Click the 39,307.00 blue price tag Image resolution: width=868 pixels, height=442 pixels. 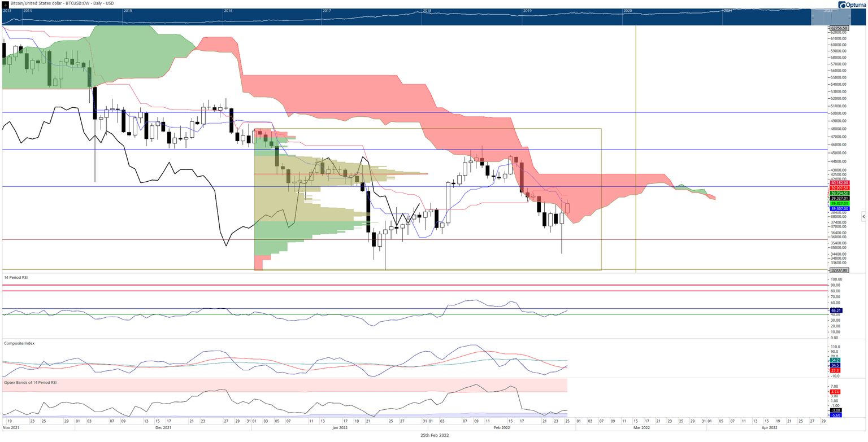point(840,209)
